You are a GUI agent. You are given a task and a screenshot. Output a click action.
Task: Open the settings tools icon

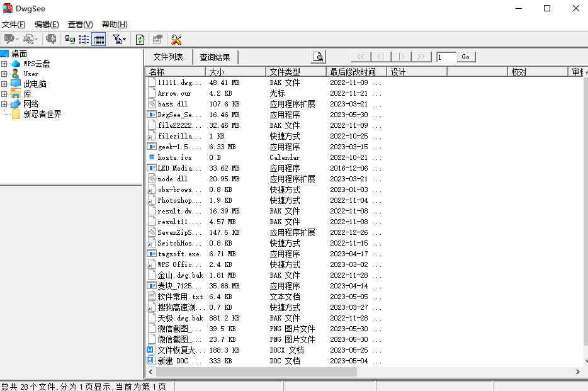pyautogui.click(x=176, y=40)
